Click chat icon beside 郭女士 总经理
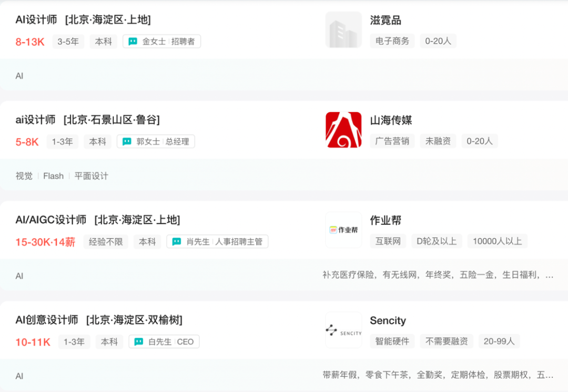The width and height of the screenshot is (568, 392). [127, 141]
